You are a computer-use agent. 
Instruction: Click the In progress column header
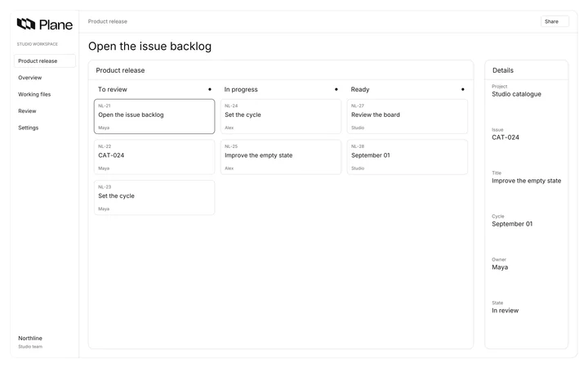(241, 89)
